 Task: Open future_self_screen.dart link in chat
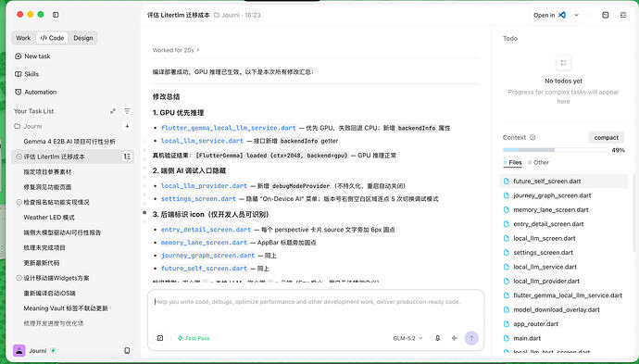point(204,269)
